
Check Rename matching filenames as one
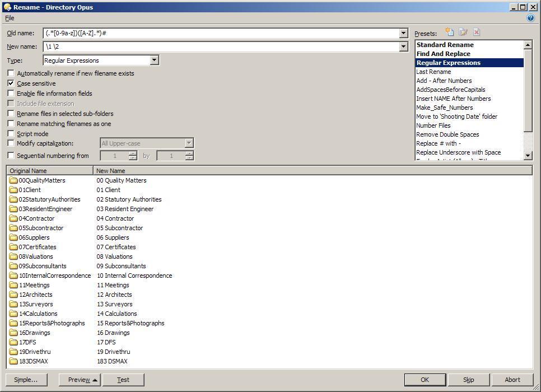pos(11,124)
